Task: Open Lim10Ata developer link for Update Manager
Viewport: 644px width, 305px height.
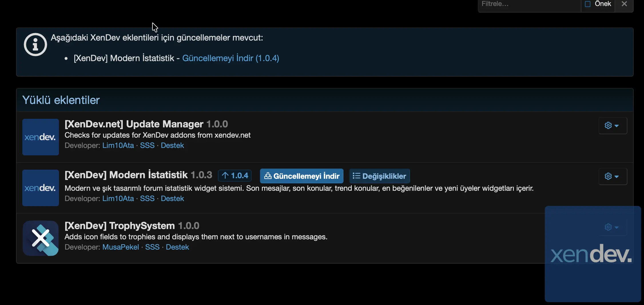Action: click(x=118, y=145)
